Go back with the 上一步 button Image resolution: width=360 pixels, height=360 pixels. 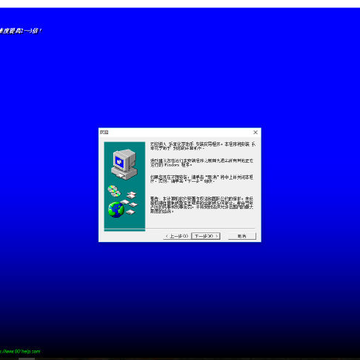[x=177, y=236]
